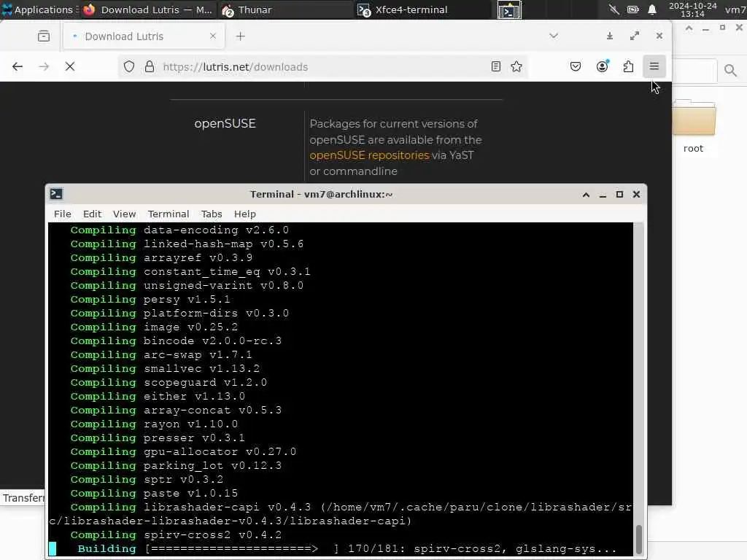The image size is (747, 560).
Task: Click the lutris.net/downloads address bar
Action: pyautogui.click(x=324, y=66)
